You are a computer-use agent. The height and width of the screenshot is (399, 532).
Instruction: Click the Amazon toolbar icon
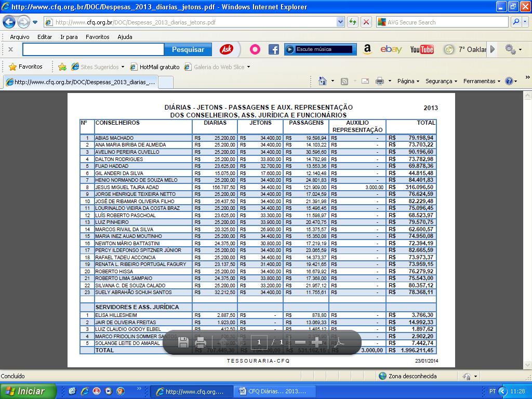367,49
